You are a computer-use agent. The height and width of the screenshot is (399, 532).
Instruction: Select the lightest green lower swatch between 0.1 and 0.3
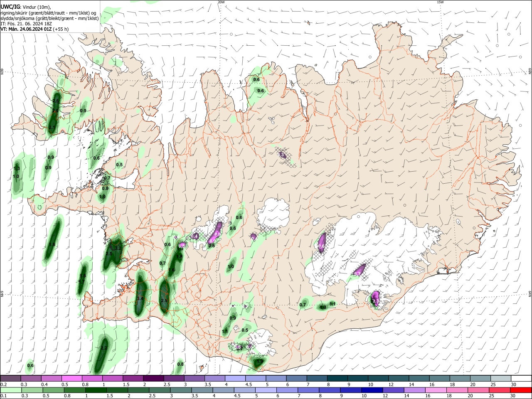(x=10, y=390)
